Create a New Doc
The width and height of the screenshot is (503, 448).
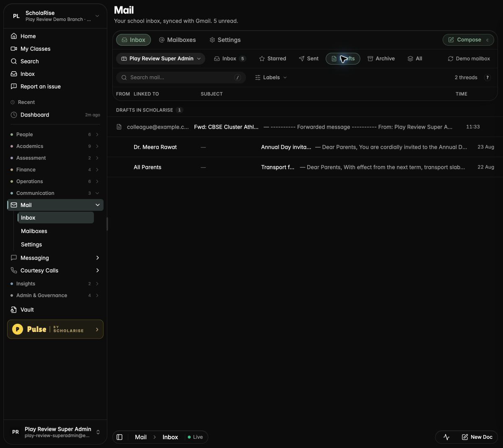pyautogui.click(x=477, y=437)
